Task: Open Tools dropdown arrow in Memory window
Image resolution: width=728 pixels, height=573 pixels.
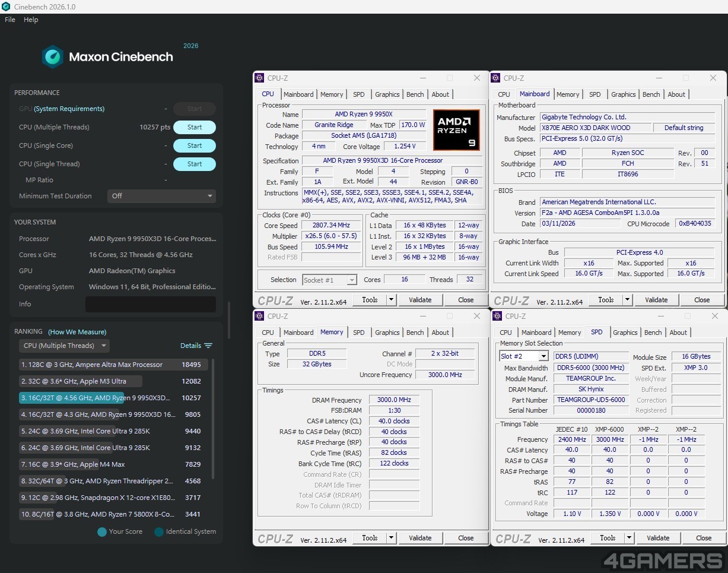Action: tap(391, 538)
